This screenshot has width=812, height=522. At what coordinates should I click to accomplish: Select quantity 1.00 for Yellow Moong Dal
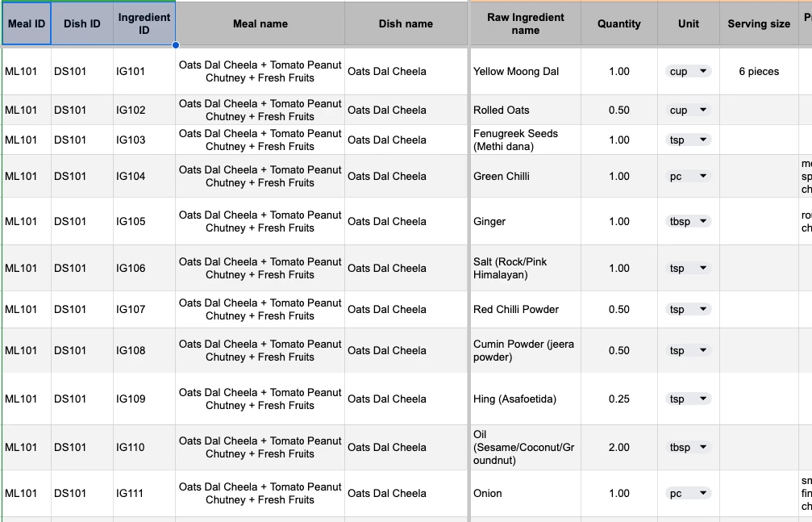click(x=618, y=72)
